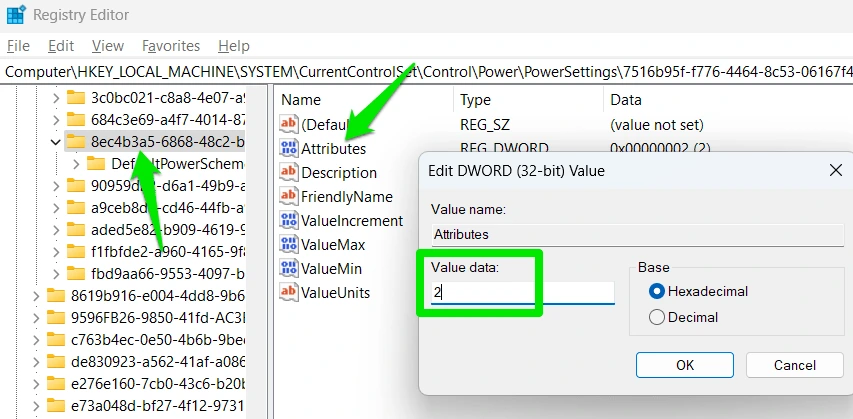Expand the DefaultPowerScheme subkey
The width and height of the screenshot is (853, 419).
77,164
